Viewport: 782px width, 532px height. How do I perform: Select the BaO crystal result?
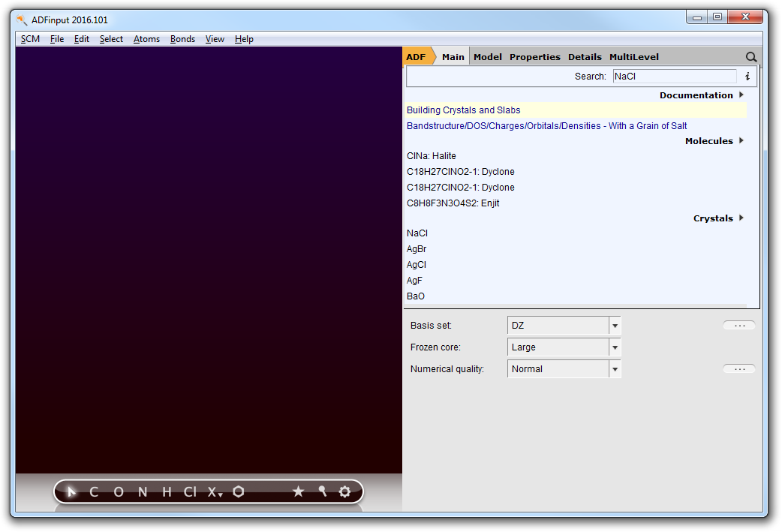[x=416, y=296]
